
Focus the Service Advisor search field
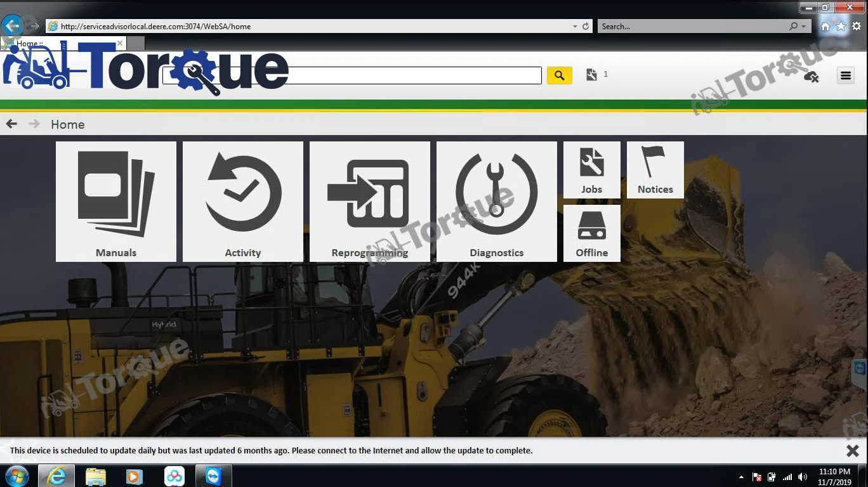pyautogui.click(x=352, y=75)
